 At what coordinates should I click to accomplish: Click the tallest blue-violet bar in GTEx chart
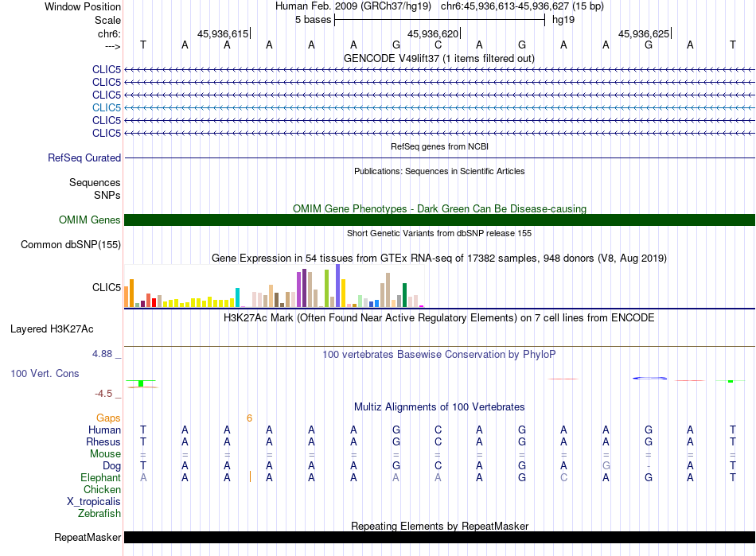338,286
